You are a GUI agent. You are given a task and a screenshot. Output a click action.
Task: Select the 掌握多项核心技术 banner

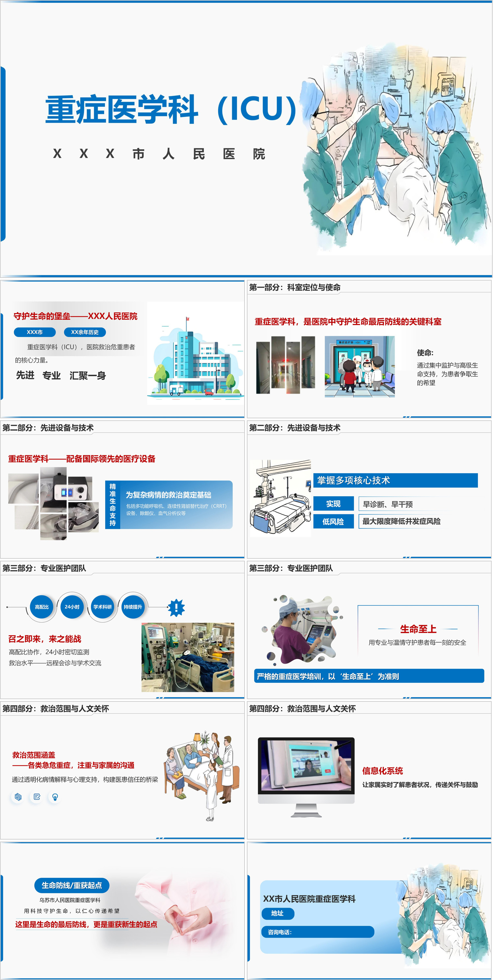[x=395, y=480]
